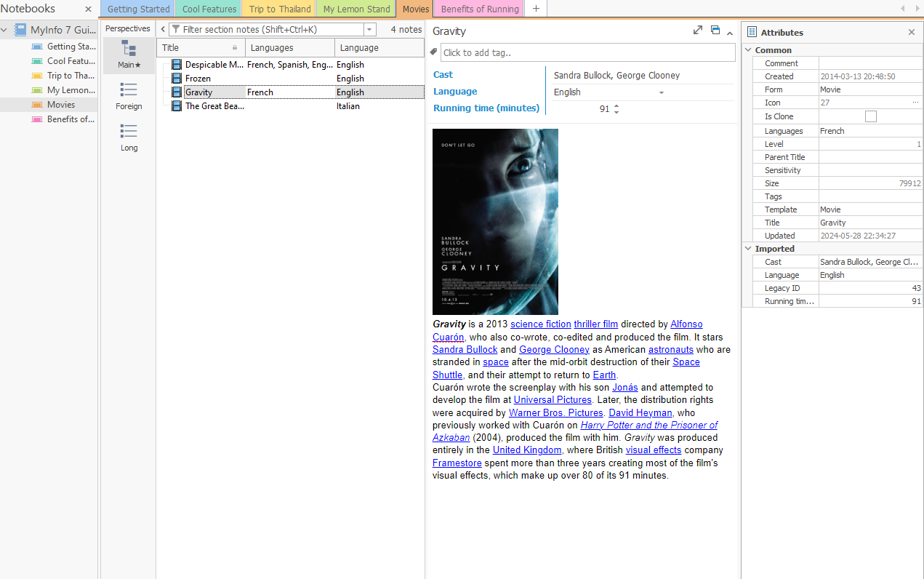Open the Benefits of Running tab
Image resolution: width=924 pixels, height=579 pixels.
tap(480, 9)
